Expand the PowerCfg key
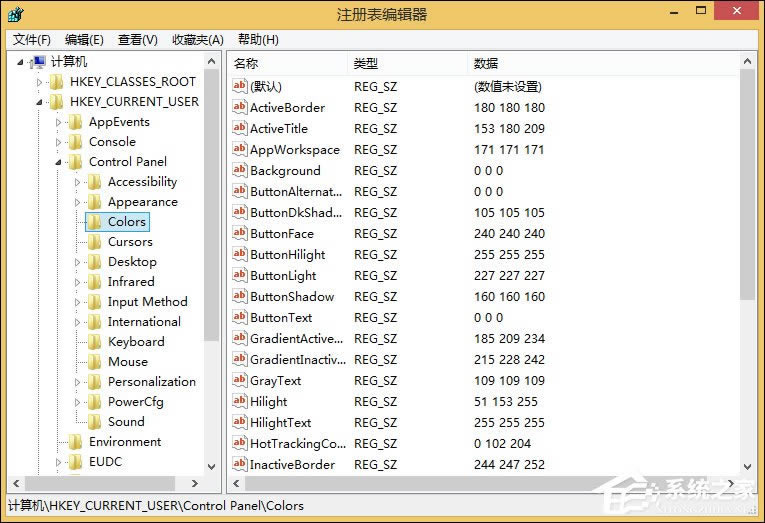765x523 pixels. [78, 402]
